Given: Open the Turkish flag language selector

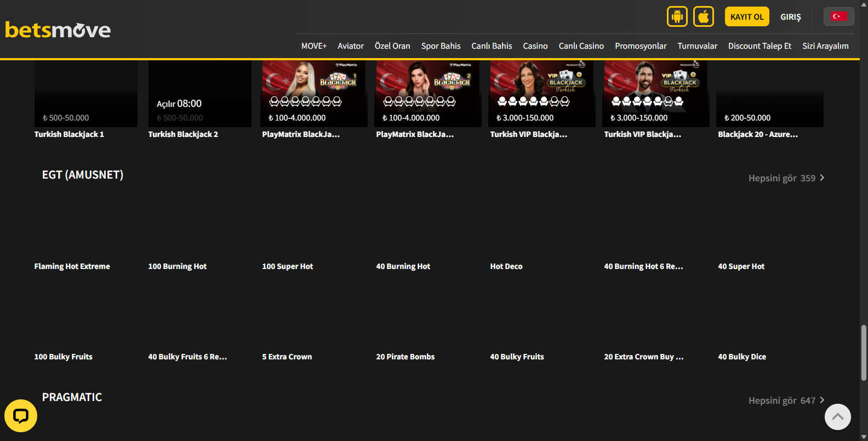Looking at the screenshot, I should coord(838,16).
